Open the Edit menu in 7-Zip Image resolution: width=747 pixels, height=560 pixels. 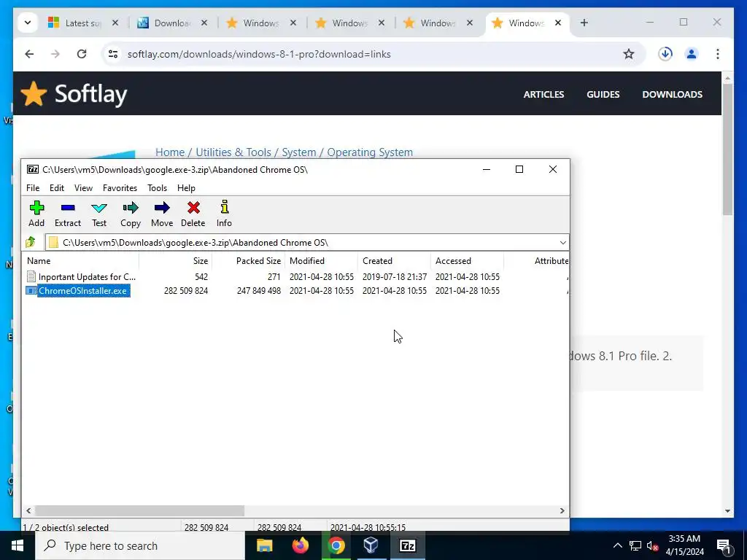pyautogui.click(x=57, y=188)
